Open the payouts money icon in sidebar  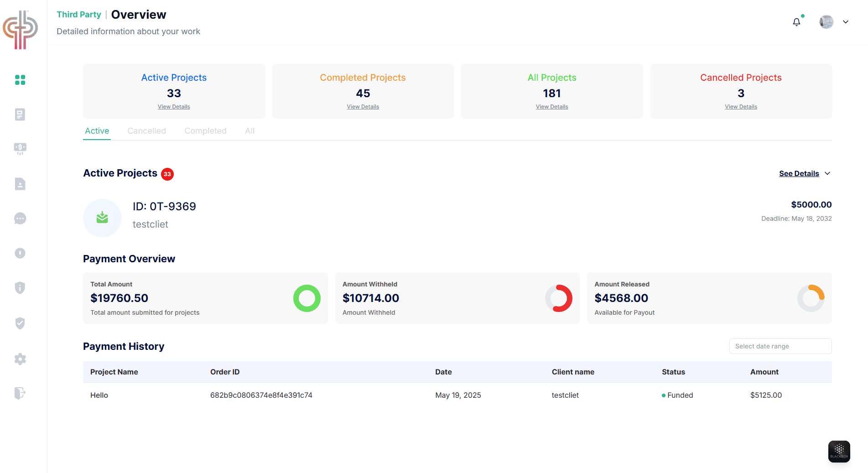point(20,149)
